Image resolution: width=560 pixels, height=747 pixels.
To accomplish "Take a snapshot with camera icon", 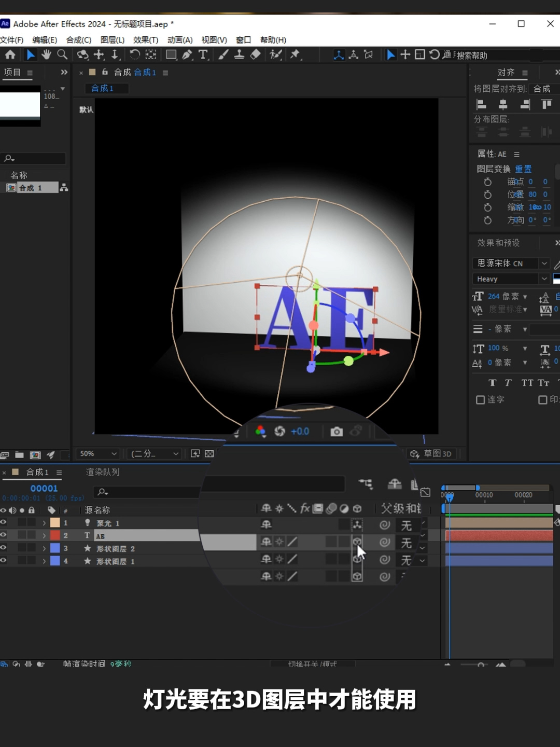I will click(x=337, y=432).
